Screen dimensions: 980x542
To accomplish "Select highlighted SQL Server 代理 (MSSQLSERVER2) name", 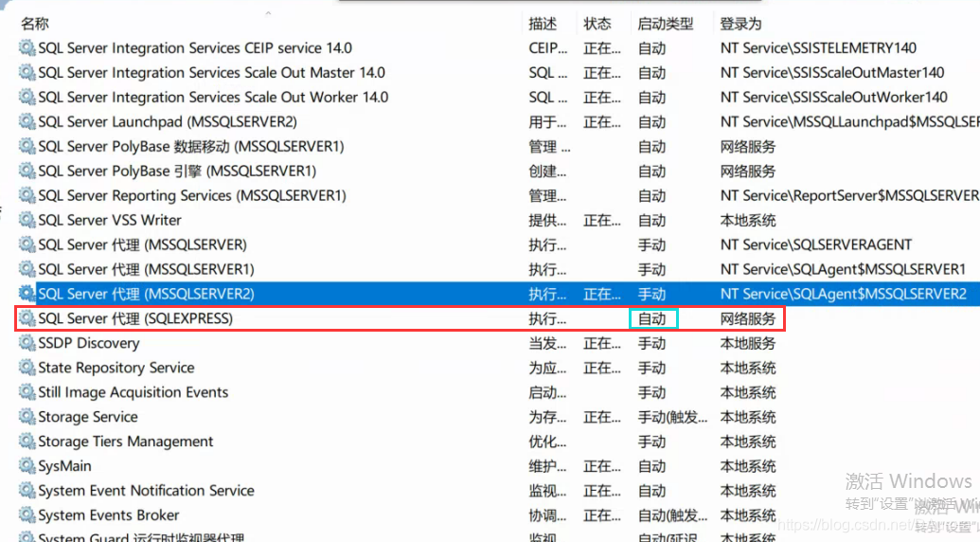I will (146, 294).
